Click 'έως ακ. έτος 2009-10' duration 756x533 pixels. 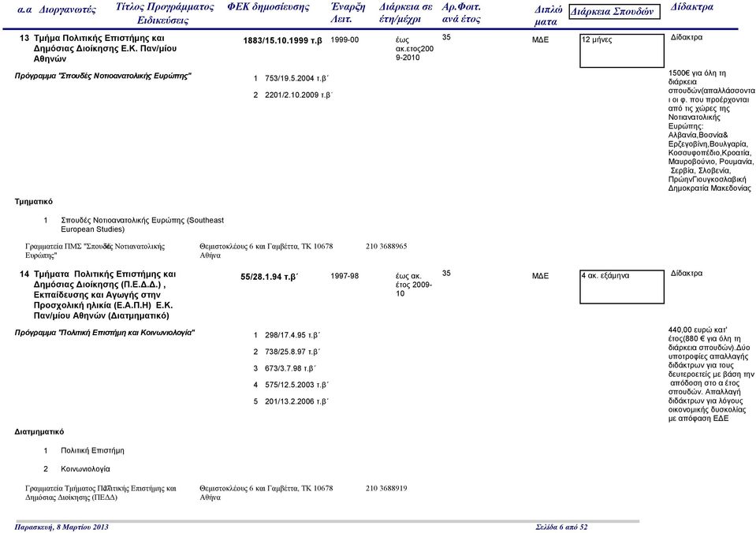pos(414,285)
